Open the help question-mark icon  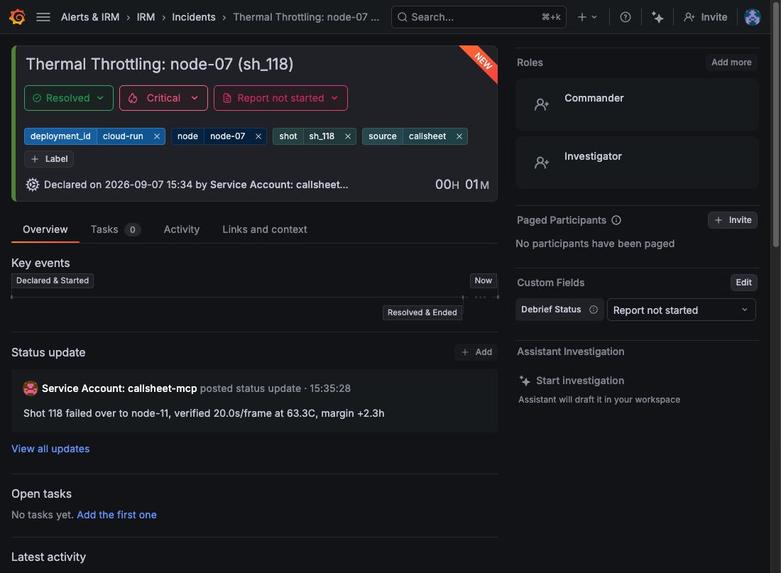tap(625, 17)
